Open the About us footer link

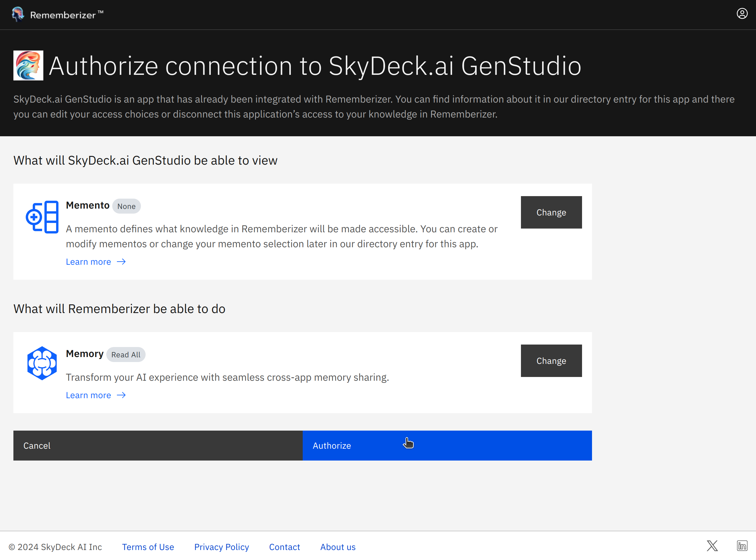[x=338, y=547]
